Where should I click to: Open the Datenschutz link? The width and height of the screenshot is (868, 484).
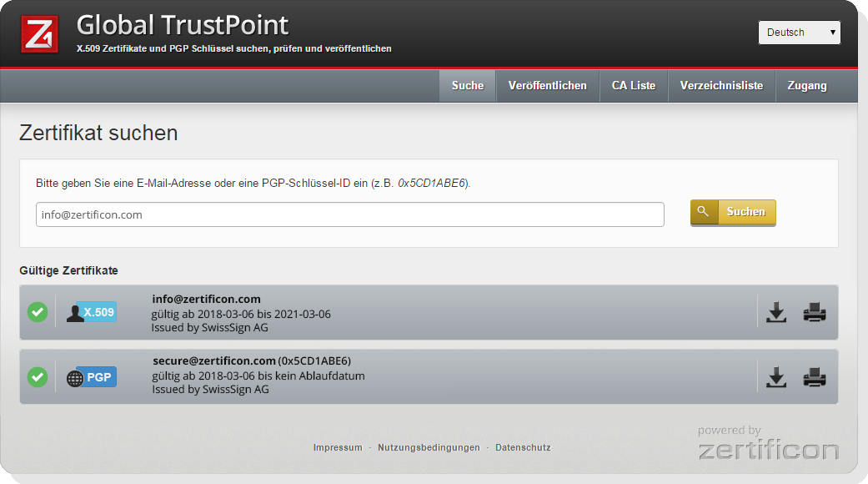coord(523,447)
